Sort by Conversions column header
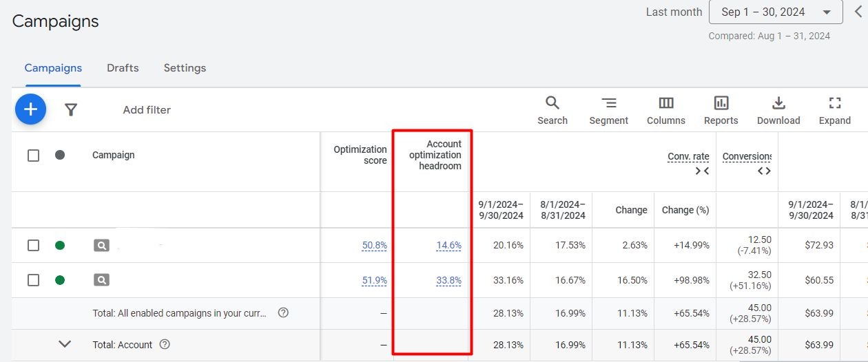Image resolution: width=868 pixels, height=362 pixels. click(747, 157)
